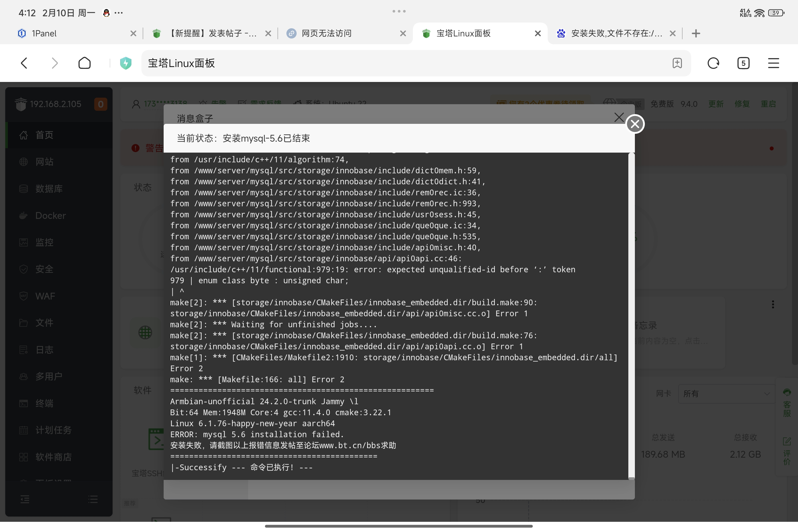Open 软件商店 in the sidebar
Screen dimensions: 798x532
(x=59, y=457)
